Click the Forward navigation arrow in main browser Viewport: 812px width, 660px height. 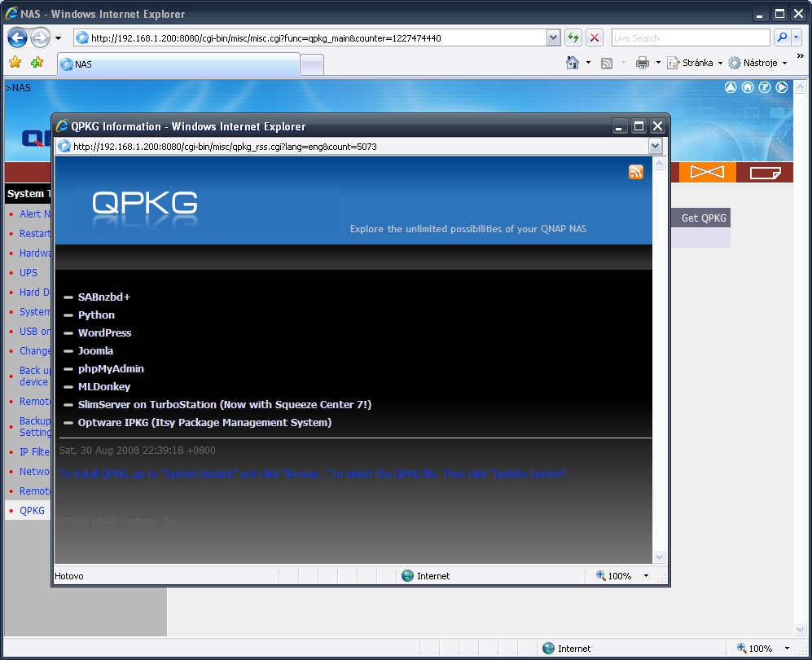[x=40, y=37]
